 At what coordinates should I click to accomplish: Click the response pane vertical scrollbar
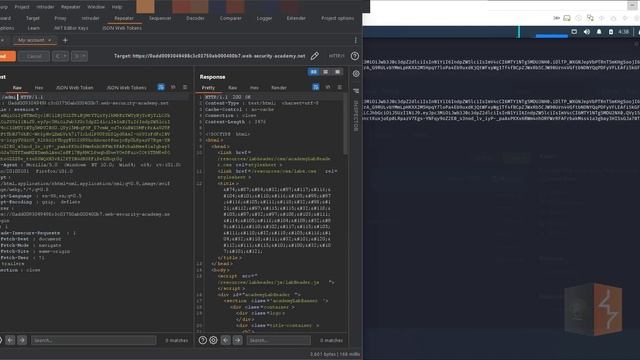pos(346,124)
